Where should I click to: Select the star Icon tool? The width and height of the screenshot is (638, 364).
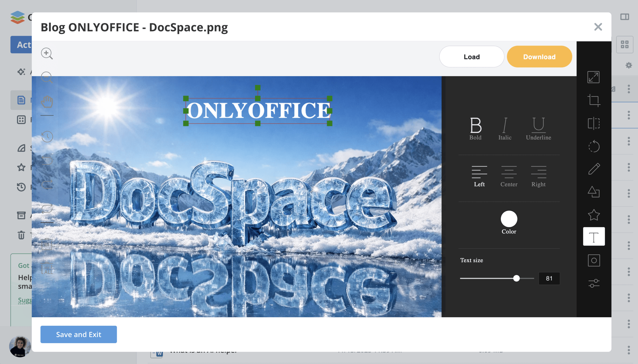[x=594, y=215]
